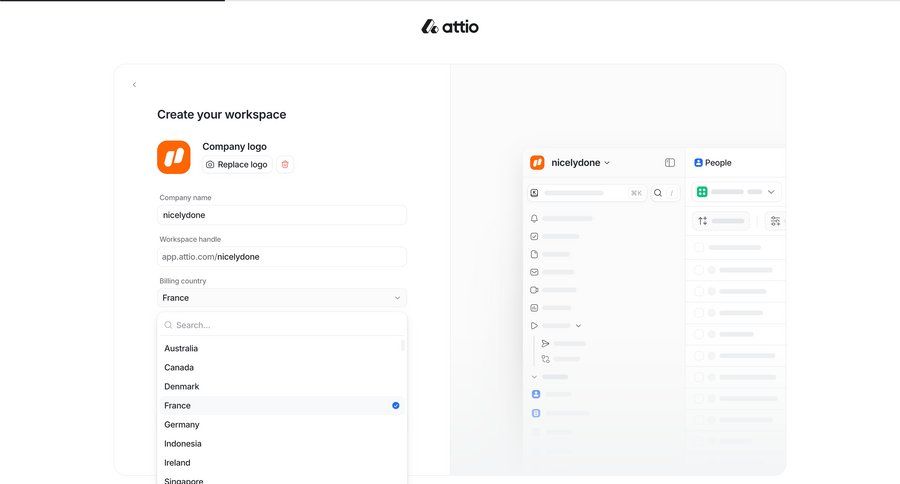Click the quick action icon in preview search bar
The image size is (900, 484).
click(x=534, y=193)
